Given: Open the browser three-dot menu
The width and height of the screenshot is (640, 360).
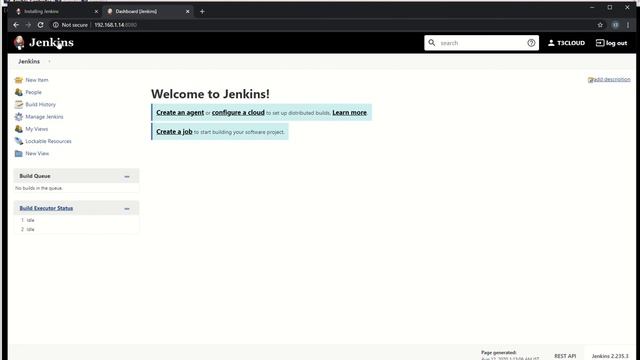Looking at the screenshot, I should (x=628, y=25).
